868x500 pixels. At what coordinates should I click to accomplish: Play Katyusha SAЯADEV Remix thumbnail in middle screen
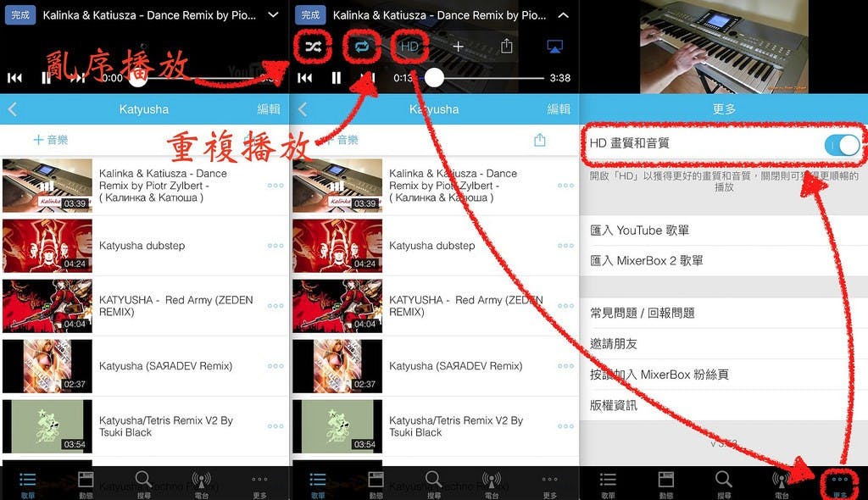[x=337, y=367]
